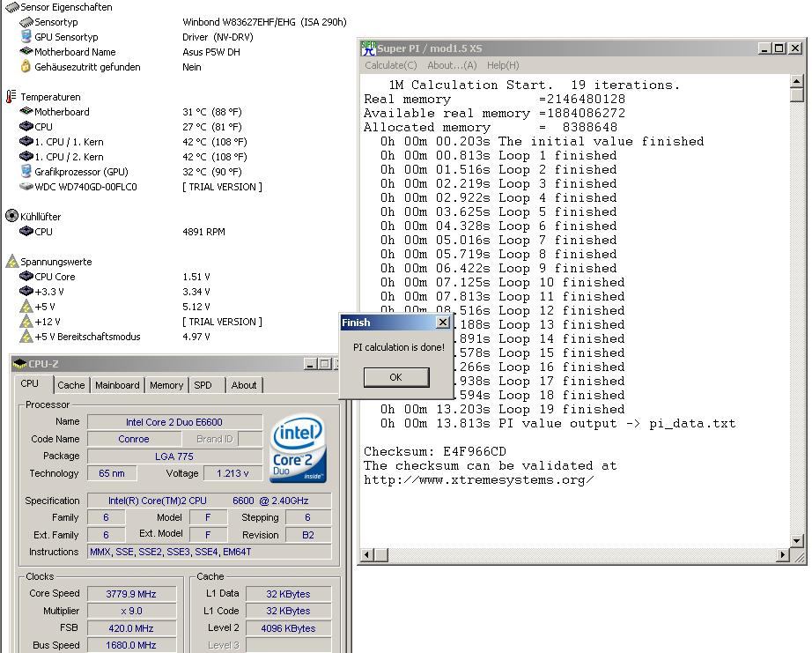Click the Bus Speed value 1680.0 MHz
The height and width of the screenshot is (653, 812).
(x=131, y=645)
